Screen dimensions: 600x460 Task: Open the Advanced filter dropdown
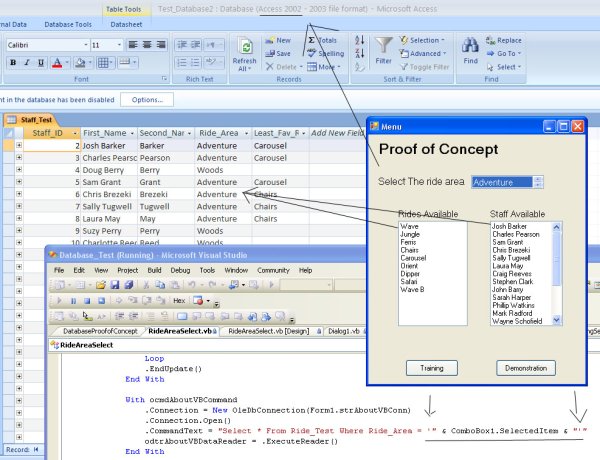[x=423, y=54]
